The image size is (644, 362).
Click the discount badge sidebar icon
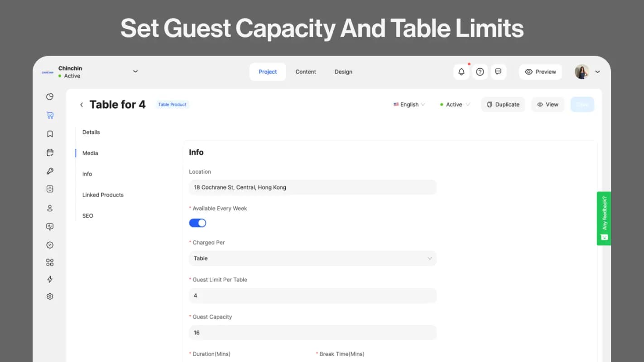click(x=50, y=245)
